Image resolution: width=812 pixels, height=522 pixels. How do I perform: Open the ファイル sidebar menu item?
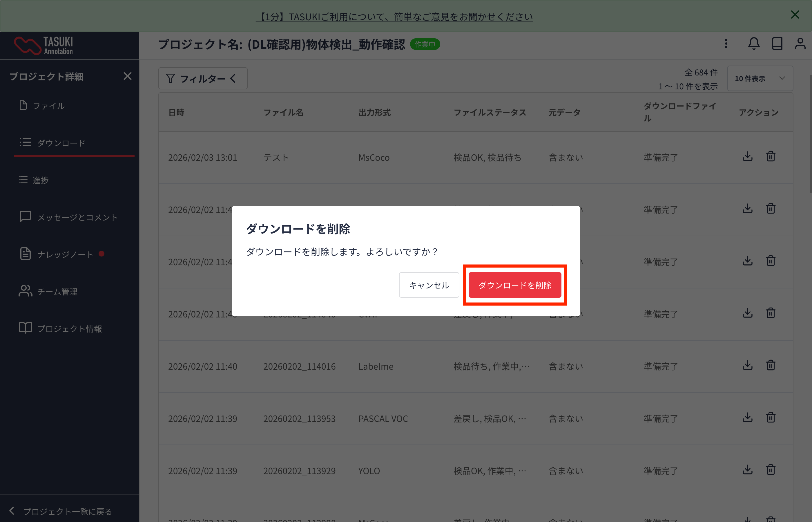48,106
